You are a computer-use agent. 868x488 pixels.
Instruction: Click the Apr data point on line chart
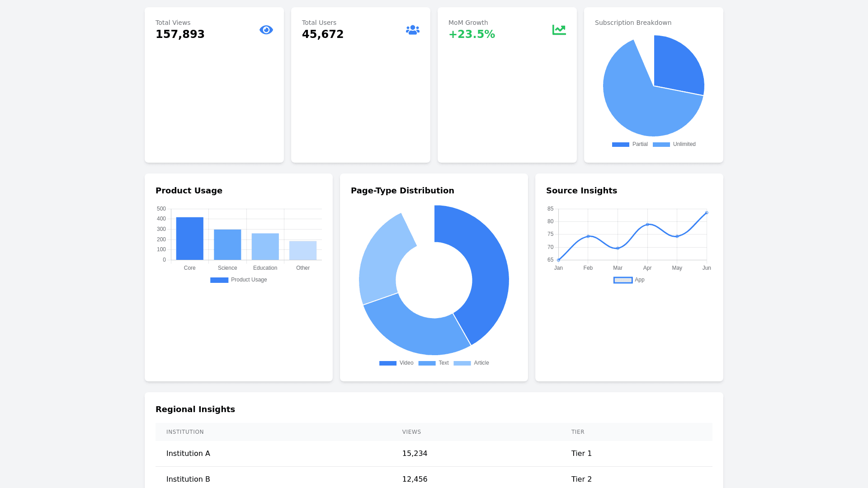[x=647, y=225]
